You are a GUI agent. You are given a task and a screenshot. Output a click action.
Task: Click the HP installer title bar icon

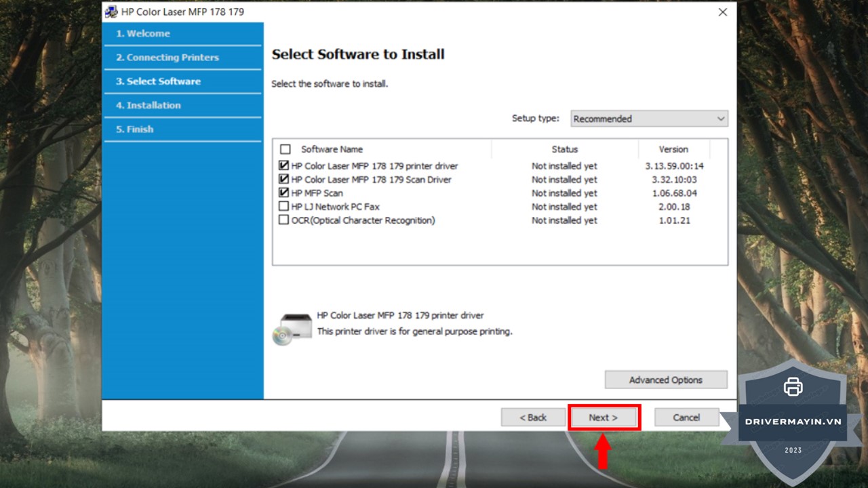click(x=111, y=12)
